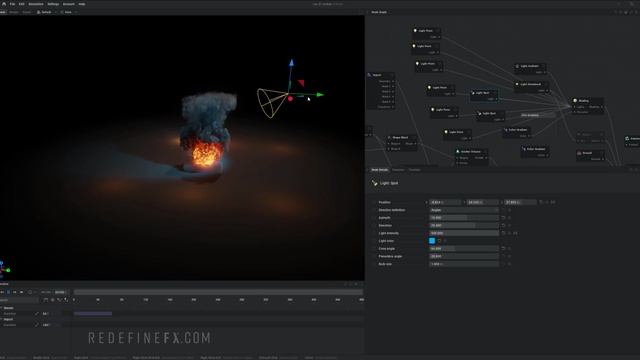The width and height of the screenshot is (640, 360).
Task: Click the orientation axis widget in viewport corner
Action: [x=4, y=268]
